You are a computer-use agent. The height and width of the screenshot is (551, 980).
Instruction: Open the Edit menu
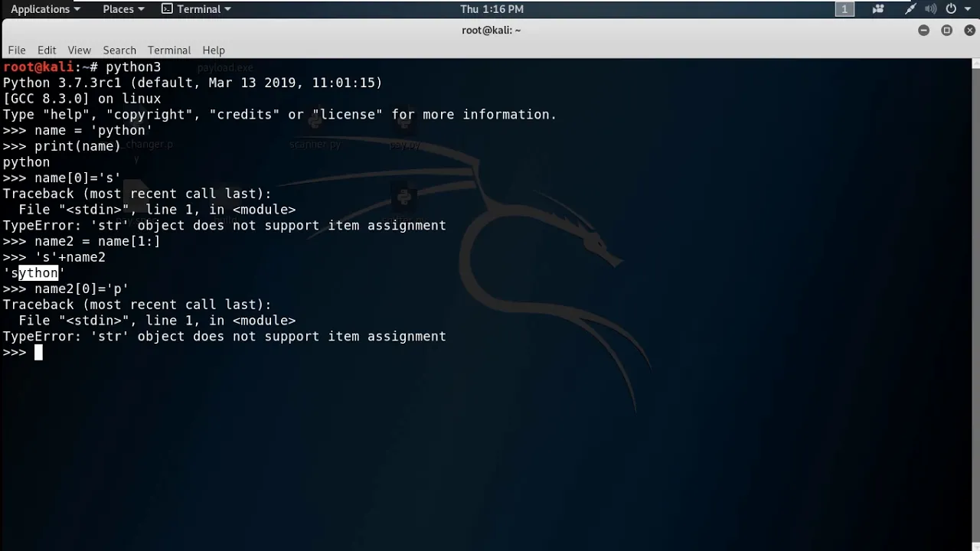47,50
